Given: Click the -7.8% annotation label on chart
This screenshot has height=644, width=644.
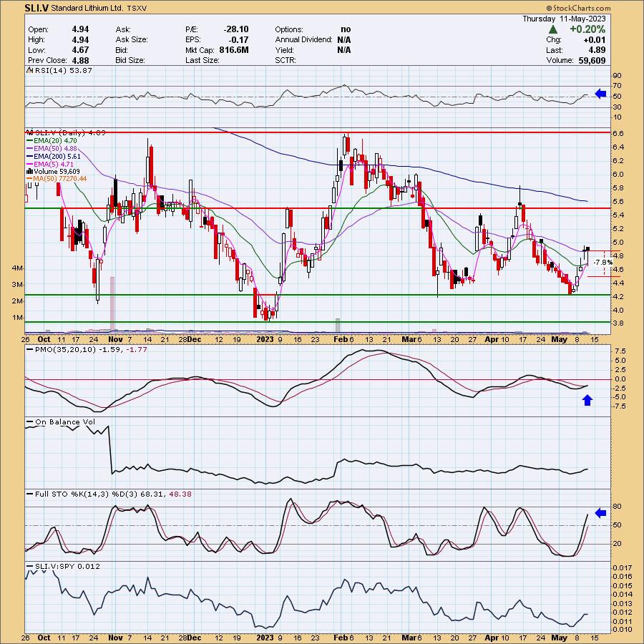Looking at the screenshot, I should click(603, 262).
